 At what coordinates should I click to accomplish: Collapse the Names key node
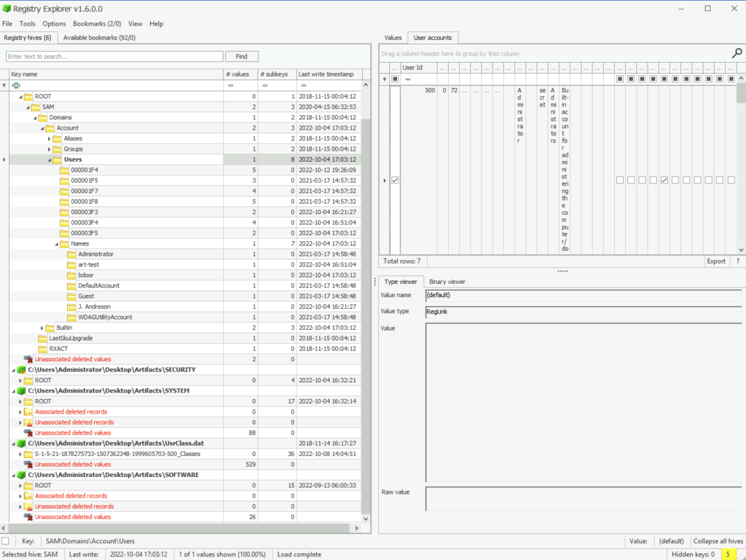(x=57, y=244)
